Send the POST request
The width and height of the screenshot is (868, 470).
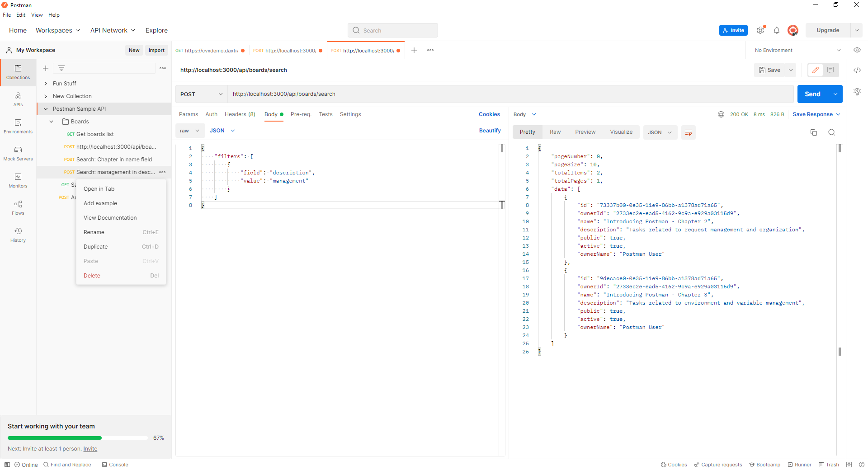click(x=812, y=94)
